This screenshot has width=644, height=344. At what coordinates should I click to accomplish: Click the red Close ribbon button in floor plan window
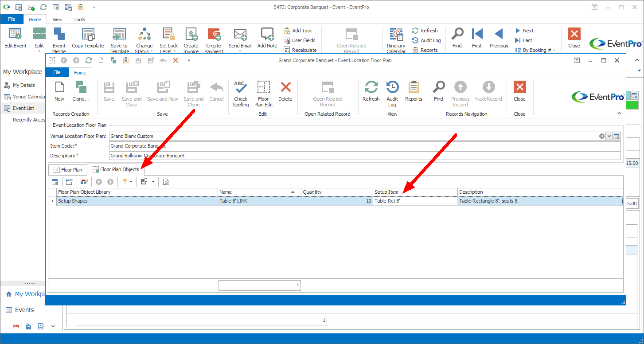point(519,91)
